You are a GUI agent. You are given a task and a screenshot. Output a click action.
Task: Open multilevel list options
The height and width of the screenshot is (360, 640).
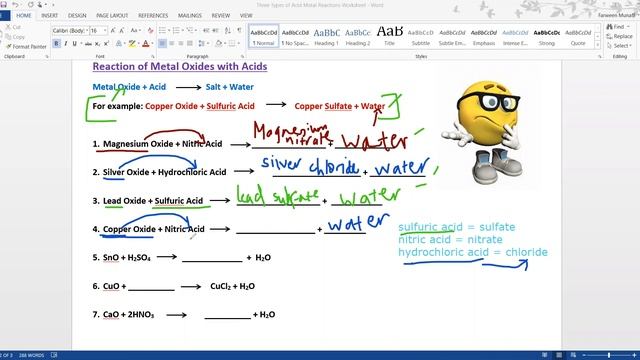point(190,31)
